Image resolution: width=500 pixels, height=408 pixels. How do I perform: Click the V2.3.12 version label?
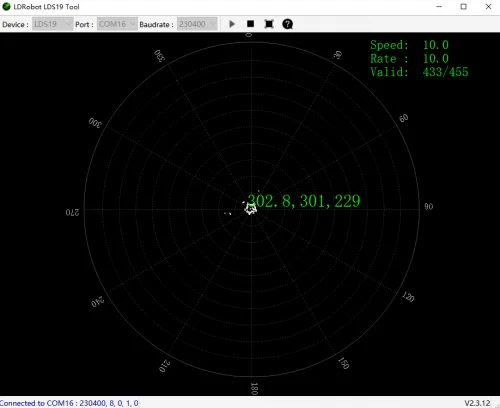[477, 403]
